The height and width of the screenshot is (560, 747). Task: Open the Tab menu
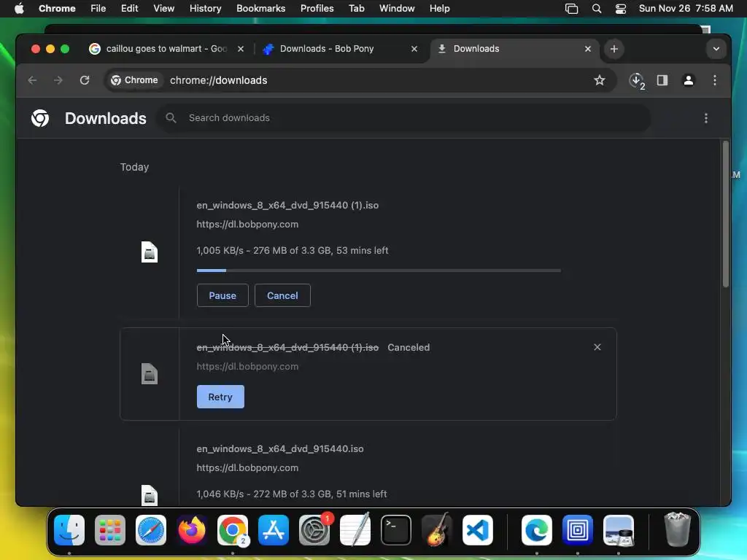356,8
